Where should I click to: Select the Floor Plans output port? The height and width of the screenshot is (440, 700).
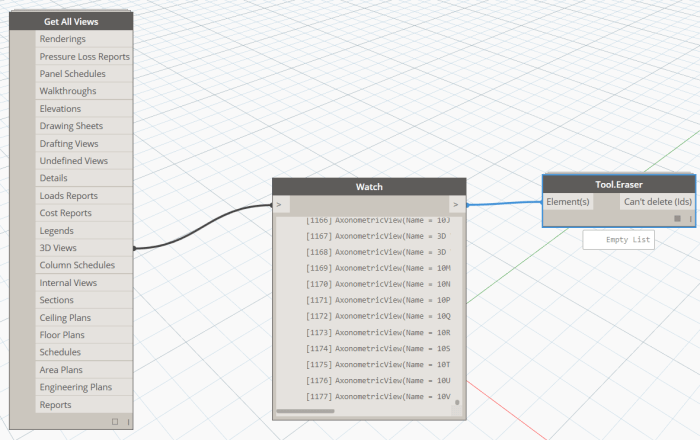[x=84, y=335]
